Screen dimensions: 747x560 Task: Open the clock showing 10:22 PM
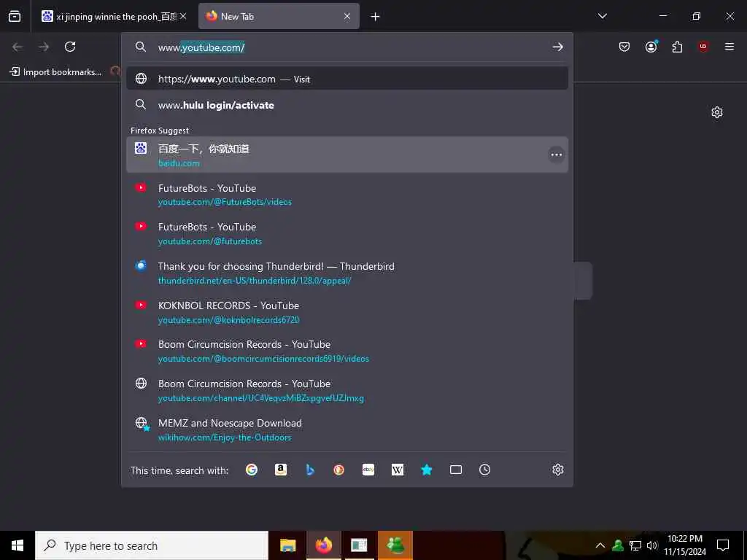pyautogui.click(x=685, y=545)
